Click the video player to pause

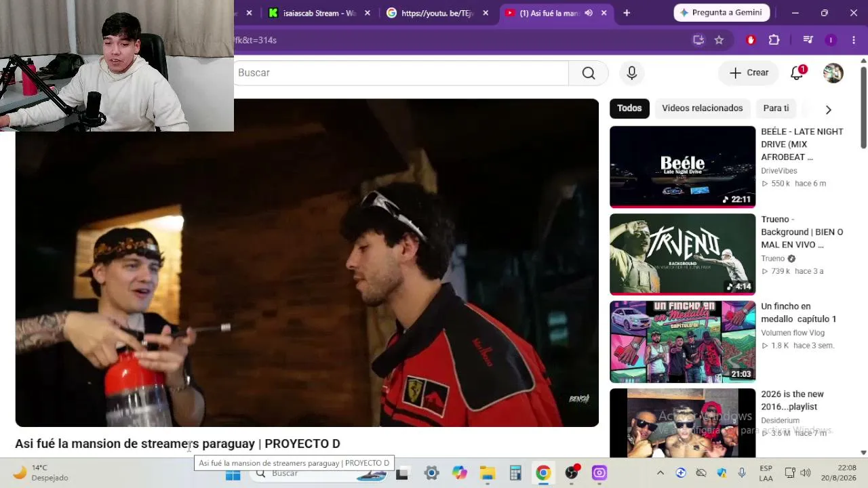(x=307, y=263)
